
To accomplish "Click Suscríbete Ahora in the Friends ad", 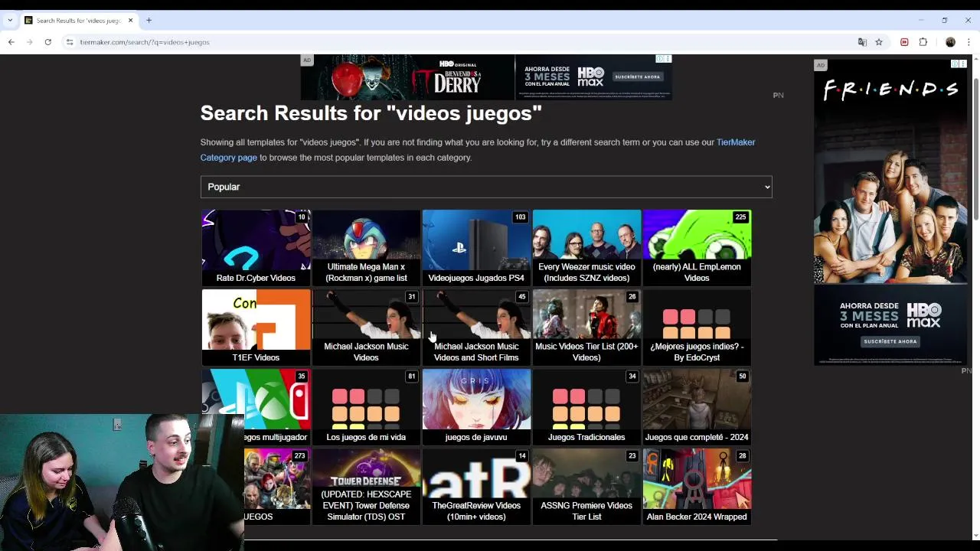I will coord(890,341).
